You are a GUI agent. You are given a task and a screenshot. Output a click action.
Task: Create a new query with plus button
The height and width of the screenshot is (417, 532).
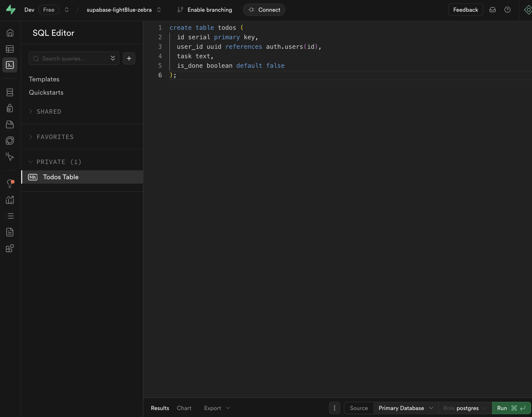[x=129, y=58]
